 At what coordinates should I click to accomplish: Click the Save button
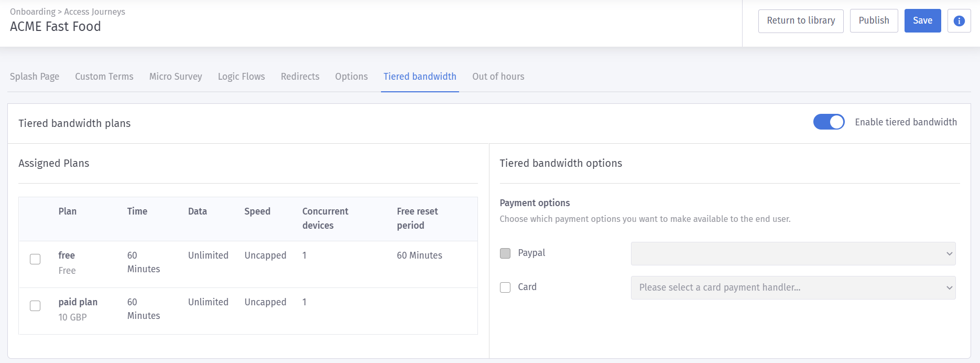coord(922,21)
